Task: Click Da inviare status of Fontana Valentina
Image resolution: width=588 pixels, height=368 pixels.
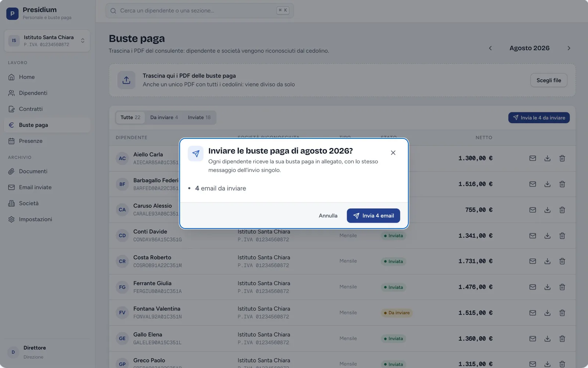Action: tap(397, 313)
